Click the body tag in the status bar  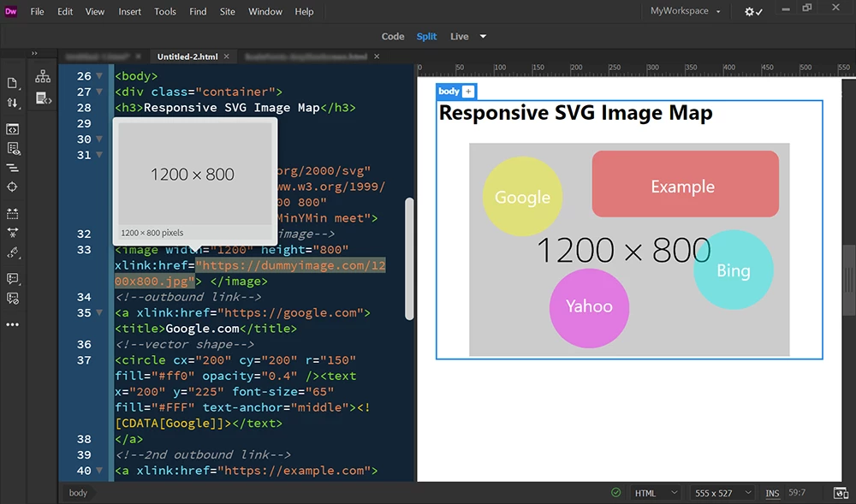coord(78,493)
